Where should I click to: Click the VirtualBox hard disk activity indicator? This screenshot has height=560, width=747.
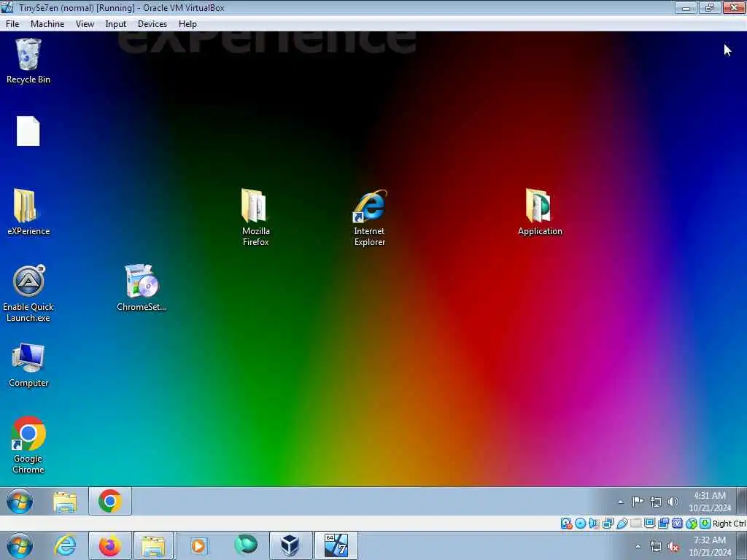[566, 524]
